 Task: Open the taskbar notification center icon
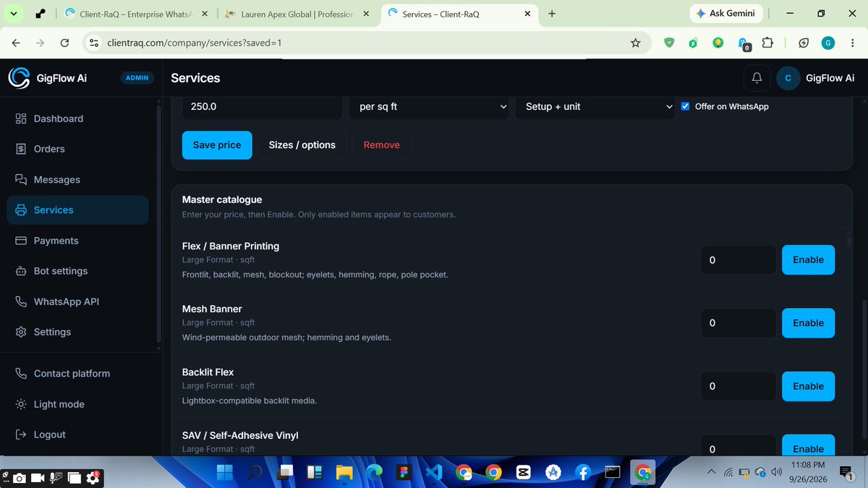pos(846,472)
